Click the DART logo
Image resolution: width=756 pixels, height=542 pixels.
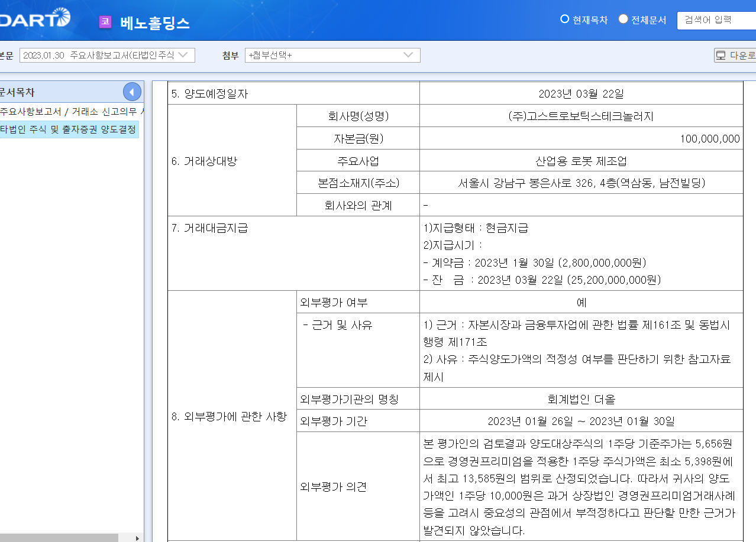[x=35, y=18]
